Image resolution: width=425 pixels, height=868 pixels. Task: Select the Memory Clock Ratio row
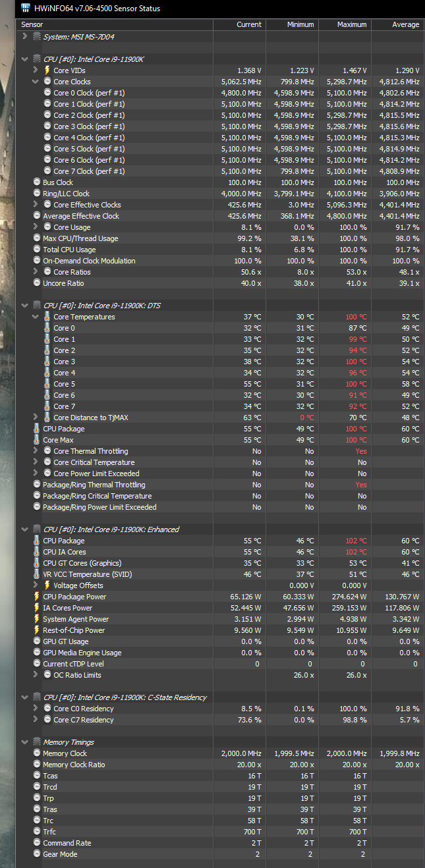(x=221, y=765)
